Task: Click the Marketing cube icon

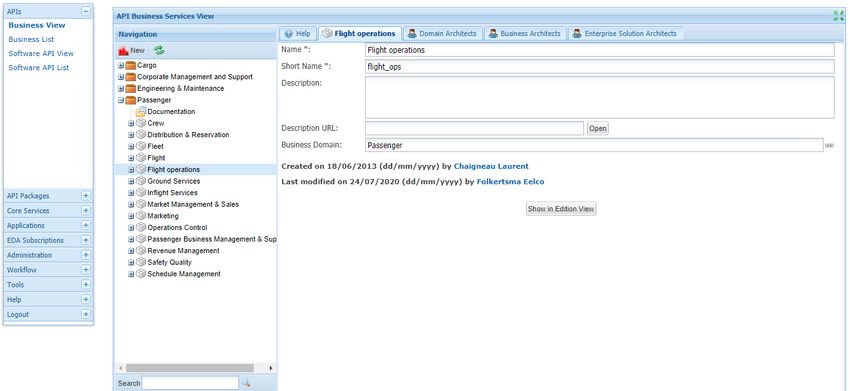Action: [141, 216]
